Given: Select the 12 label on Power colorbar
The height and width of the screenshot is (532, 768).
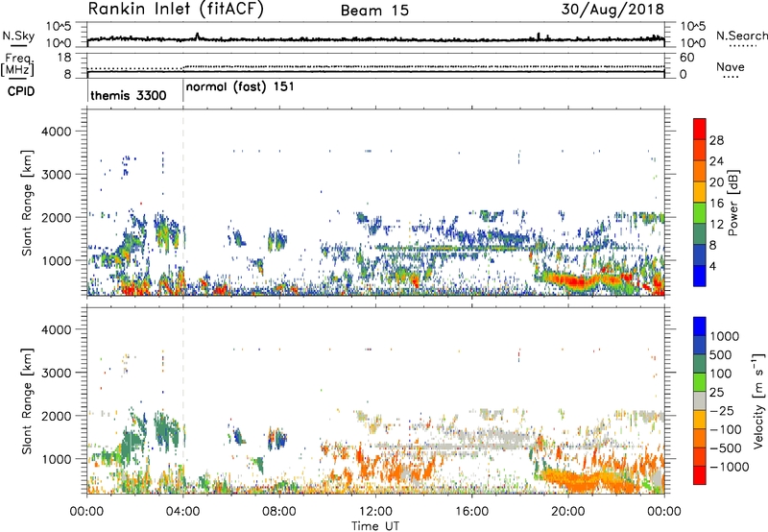Looking at the screenshot, I should point(716,225).
